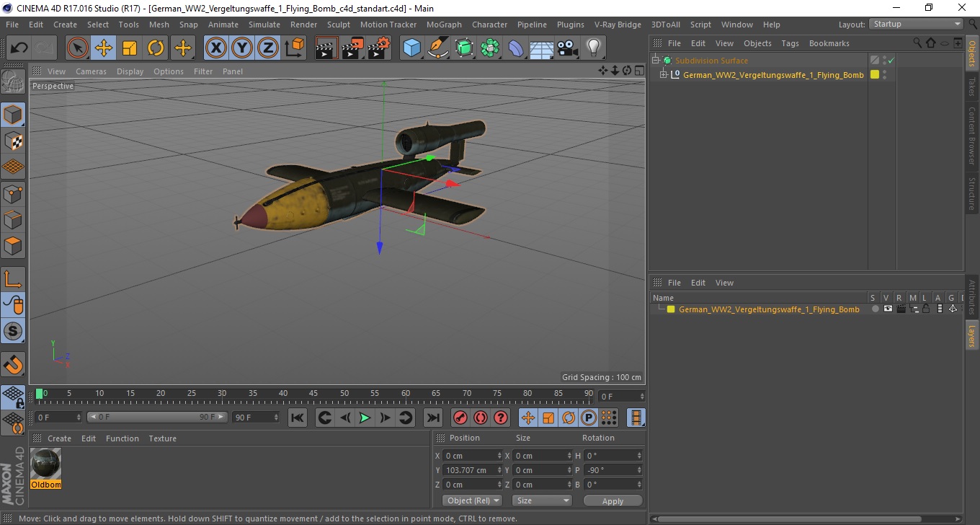The height and width of the screenshot is (525, 980).
Task: Switch to Texture mode
Action: (x=13, y=141)
